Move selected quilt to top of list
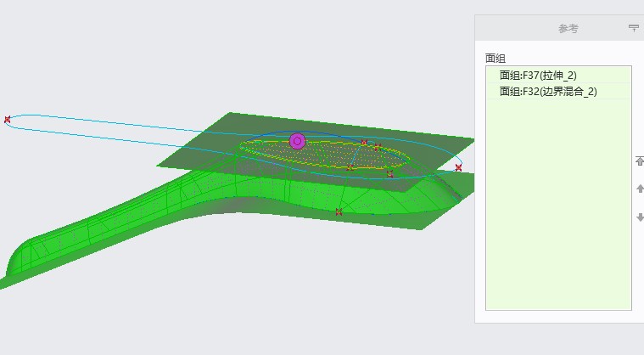 click(x=640, y=161)
